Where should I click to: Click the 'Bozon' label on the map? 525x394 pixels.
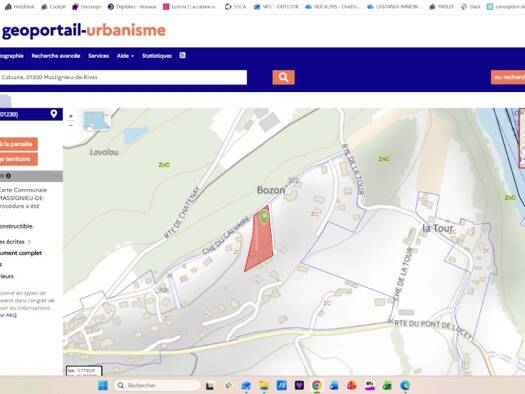click(271, 190)
